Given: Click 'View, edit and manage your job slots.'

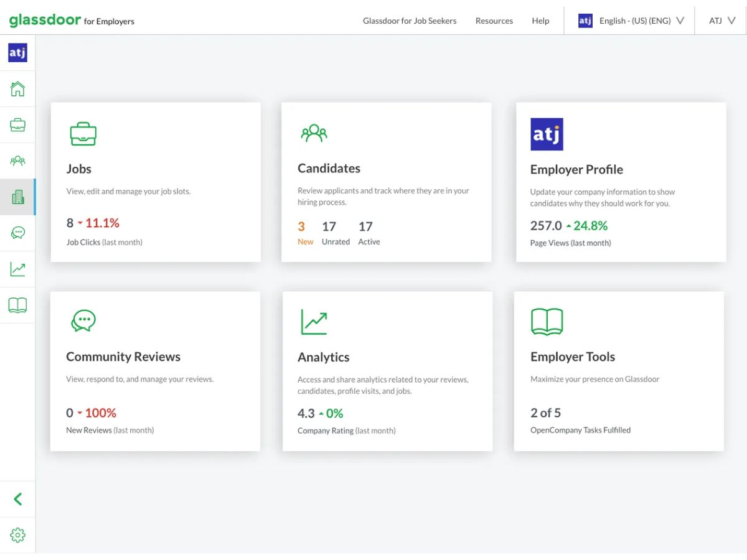Looking at the screenshot, I should [129, 191].
